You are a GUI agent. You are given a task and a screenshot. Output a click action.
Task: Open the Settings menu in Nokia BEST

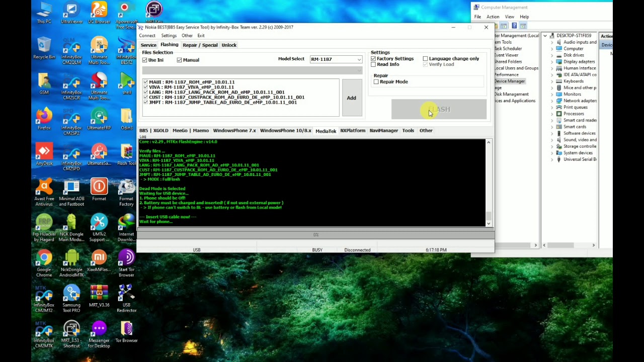(169, 36)
